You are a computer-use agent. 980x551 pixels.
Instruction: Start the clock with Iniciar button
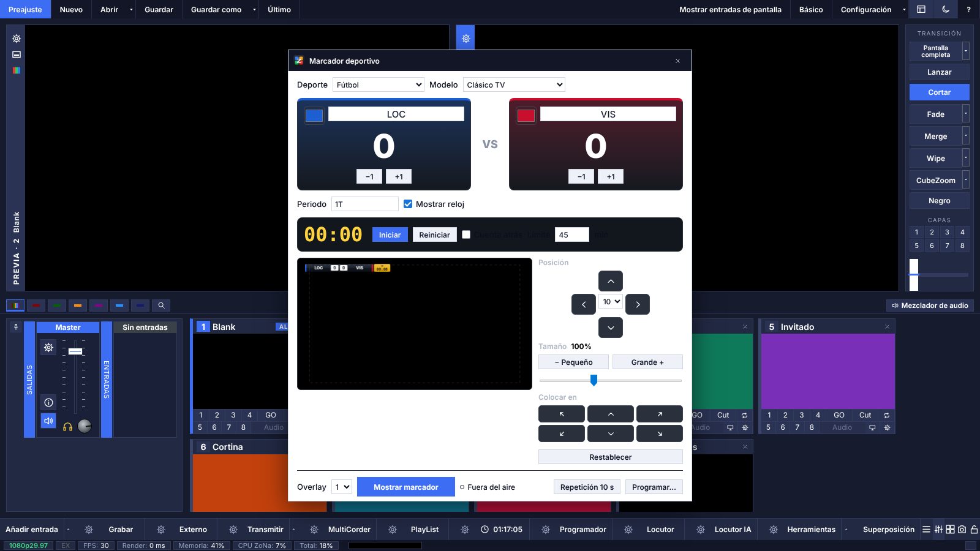[x=390, y=234]
